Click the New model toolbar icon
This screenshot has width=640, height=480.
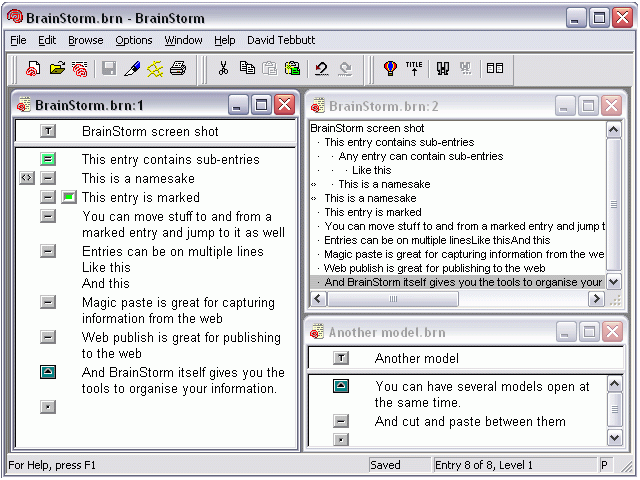[33, 68]
